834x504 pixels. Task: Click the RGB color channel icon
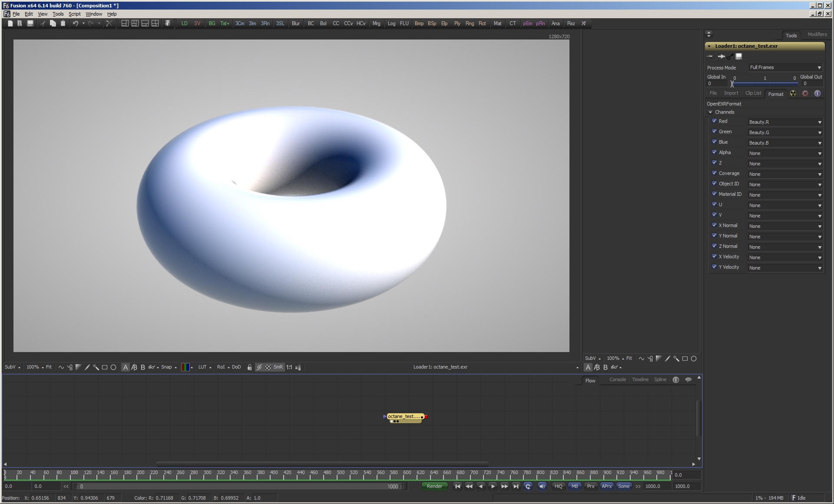click(x=185, y=367)
